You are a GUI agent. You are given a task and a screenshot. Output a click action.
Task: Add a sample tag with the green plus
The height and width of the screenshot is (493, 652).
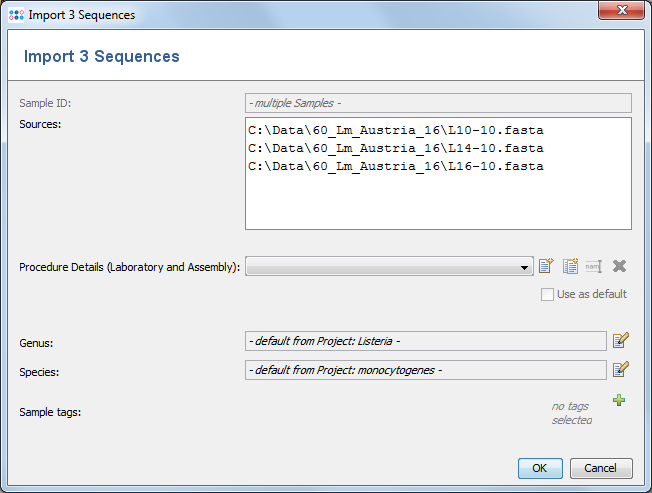619,401
